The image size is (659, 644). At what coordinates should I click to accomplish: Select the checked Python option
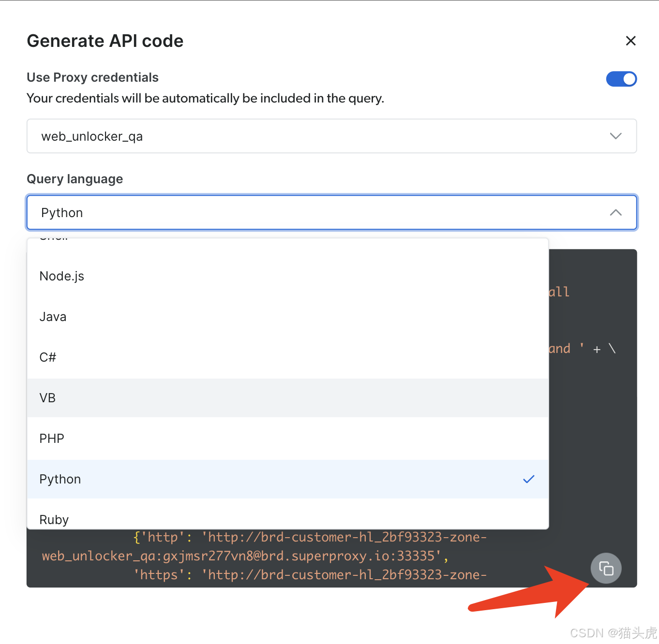(60, 479)
